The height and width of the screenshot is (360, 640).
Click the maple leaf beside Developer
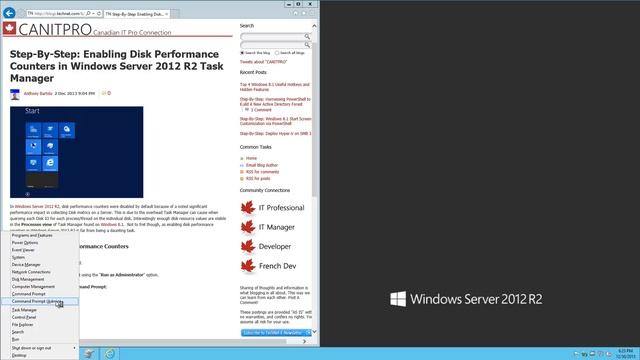(248, 247)
